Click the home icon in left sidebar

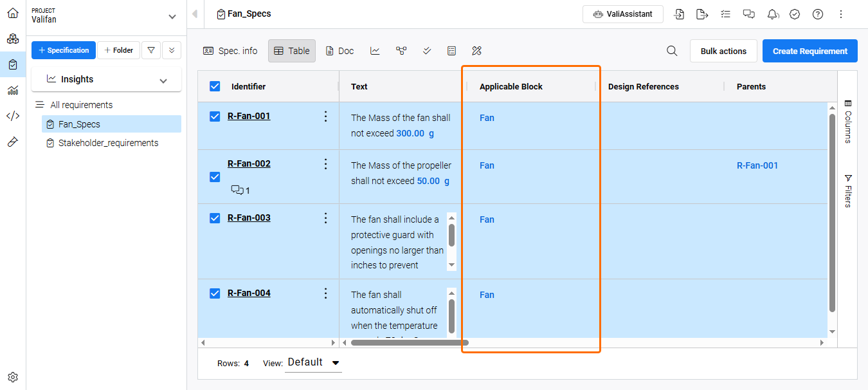click(x=13, y=13)
